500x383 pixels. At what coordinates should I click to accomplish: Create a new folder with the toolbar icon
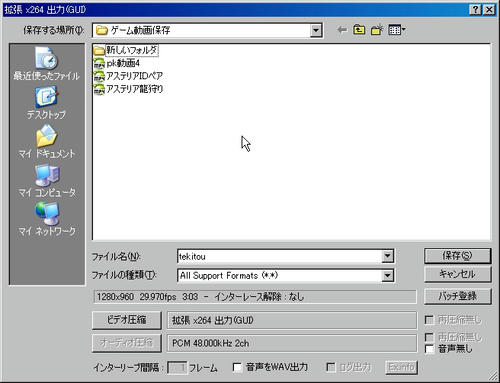377,30
